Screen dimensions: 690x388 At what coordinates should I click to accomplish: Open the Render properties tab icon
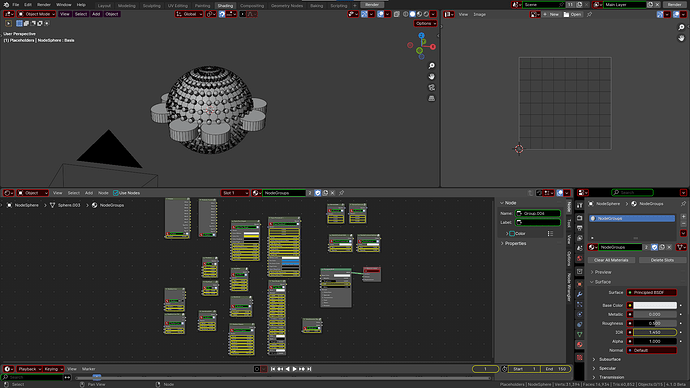[580, 218]
